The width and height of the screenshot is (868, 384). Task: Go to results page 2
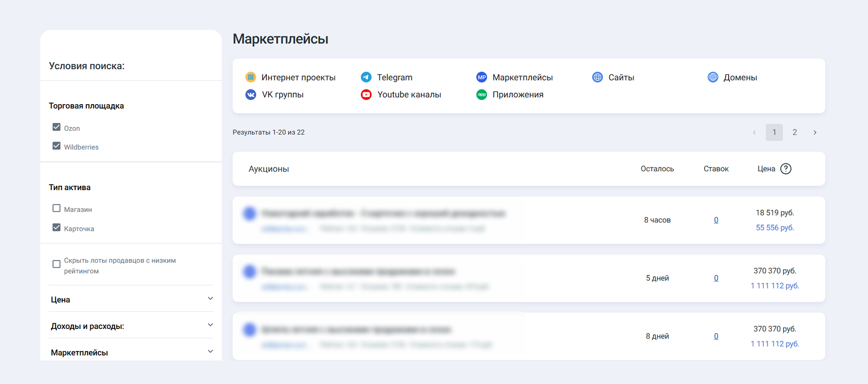point(794,132)
